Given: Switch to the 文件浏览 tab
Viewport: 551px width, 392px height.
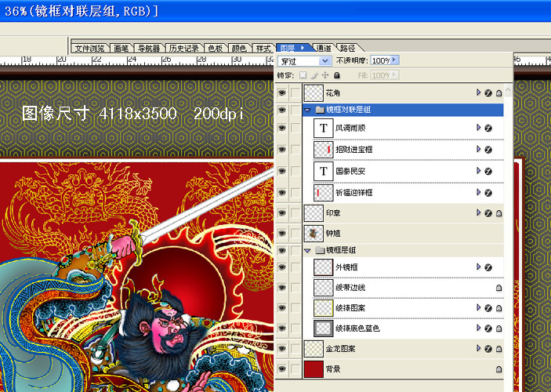Looking at the screenshot, I should 90,48.
